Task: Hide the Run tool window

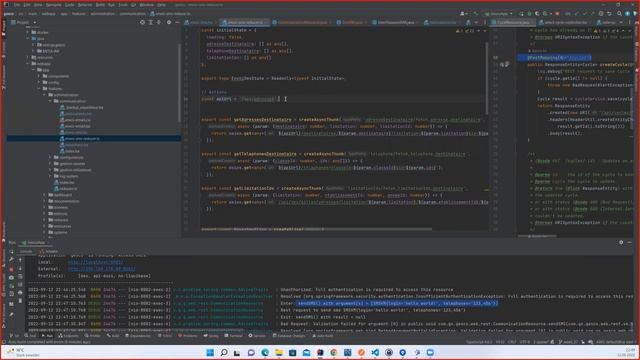Action: [629, 242]
